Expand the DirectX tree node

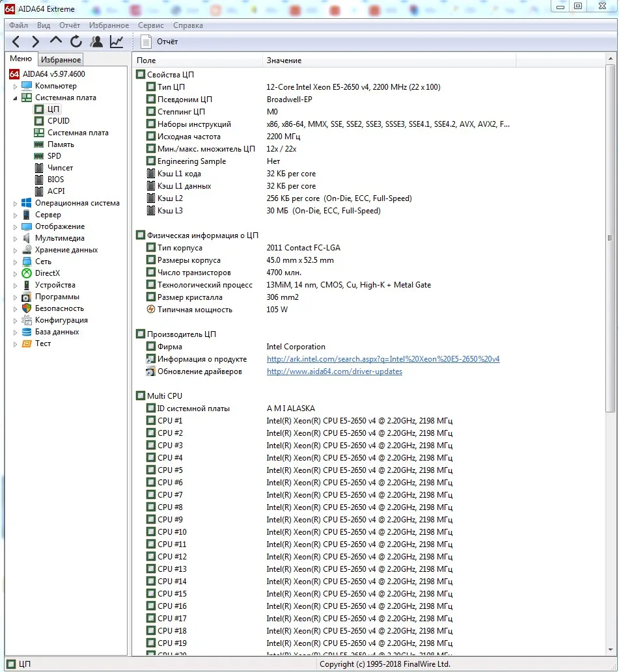pos(15,273)
